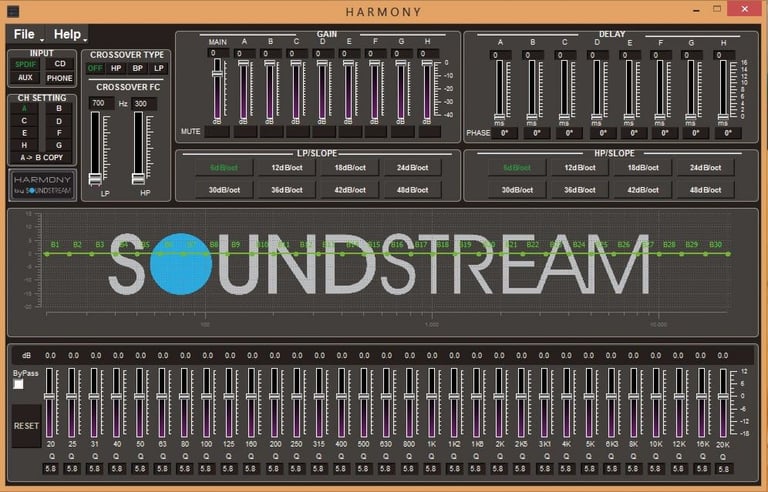Click the Q value field for 20K band
Image resolution: width=768 pixels, height=492 pixels.
tap(724, 469)
